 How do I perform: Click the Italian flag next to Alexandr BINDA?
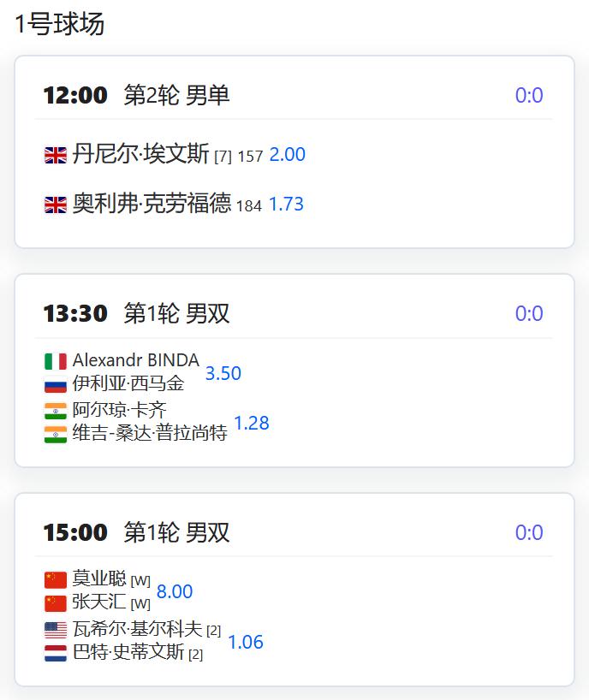[x=56, y=361]
